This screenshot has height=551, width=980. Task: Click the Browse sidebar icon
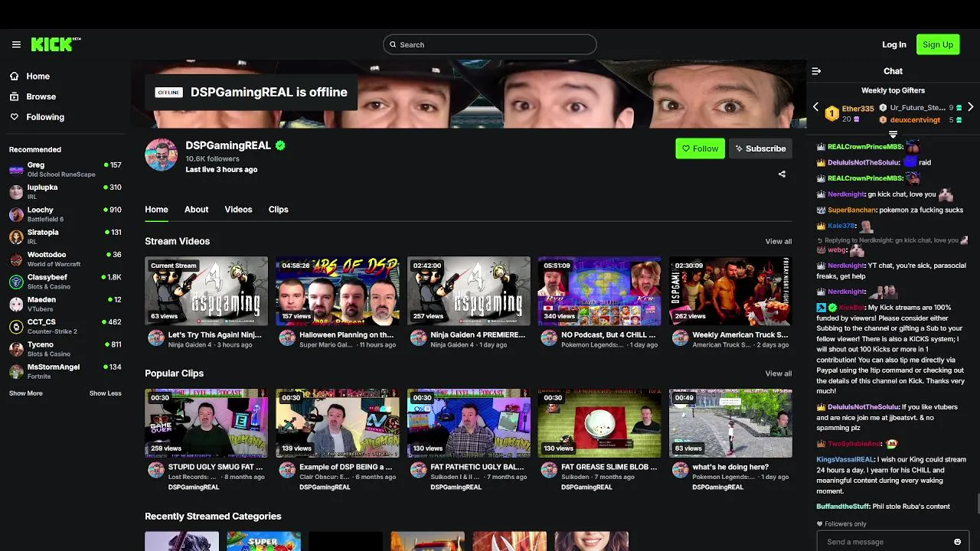(15, 96)
